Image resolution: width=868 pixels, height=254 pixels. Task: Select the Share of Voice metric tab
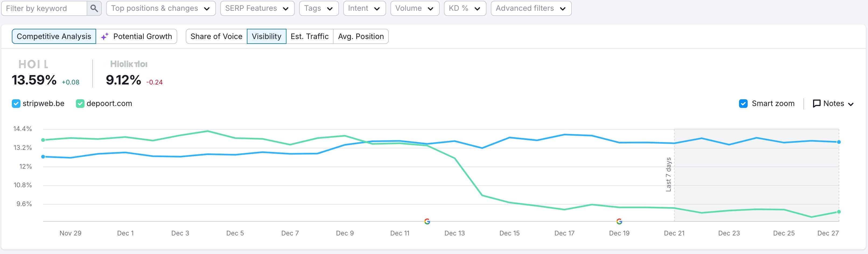[216, 36]
